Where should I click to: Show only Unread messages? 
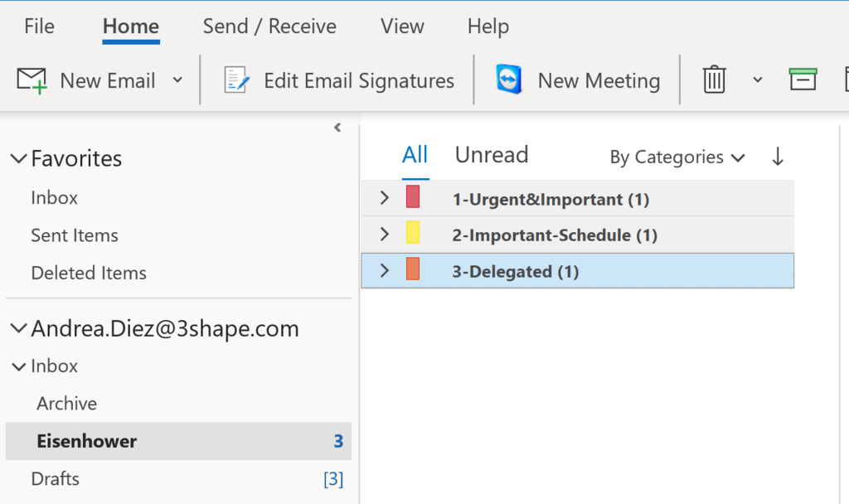tap(491, 155)
